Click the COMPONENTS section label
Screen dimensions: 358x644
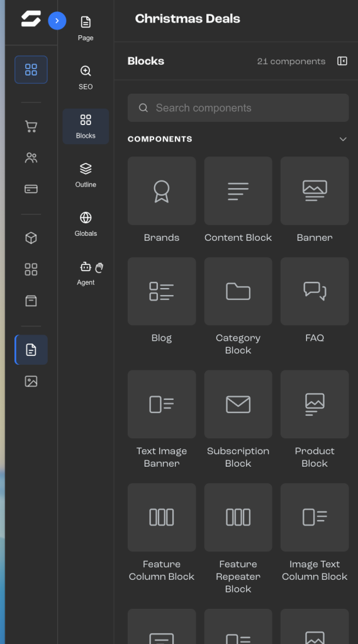(160, 139)
